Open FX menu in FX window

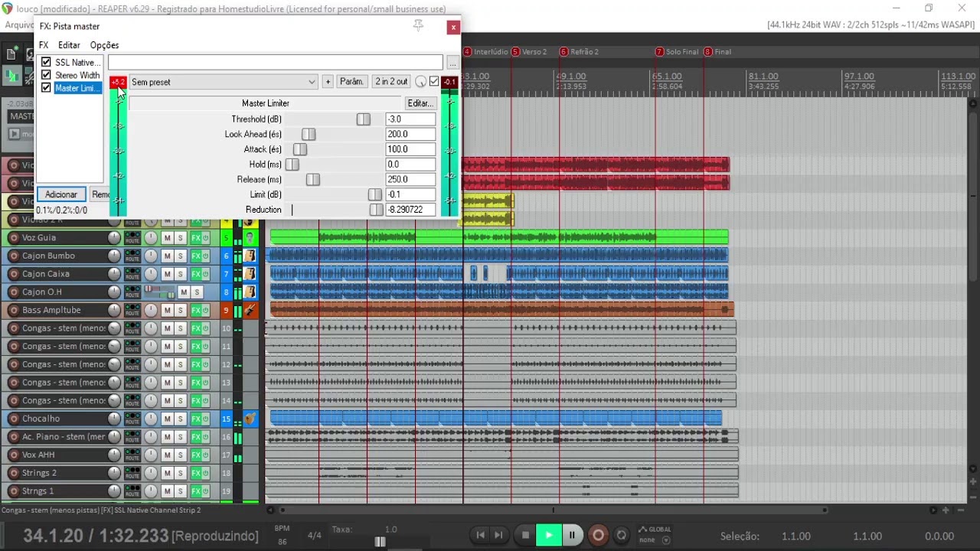coord(44,45)
